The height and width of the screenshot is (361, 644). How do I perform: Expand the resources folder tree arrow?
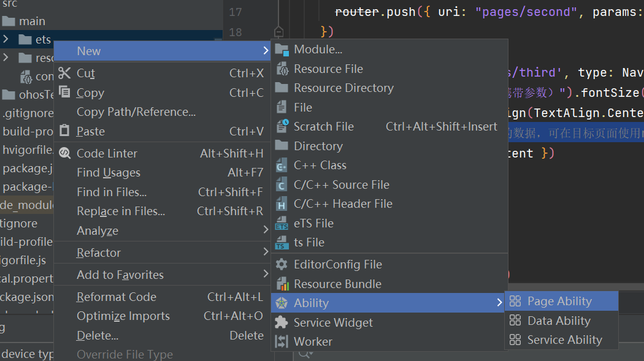pyautogui.click(x=6, y=58)
